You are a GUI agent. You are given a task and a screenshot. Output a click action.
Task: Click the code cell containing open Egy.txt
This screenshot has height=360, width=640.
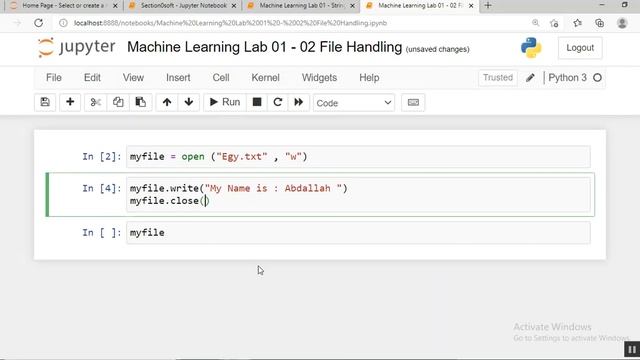358,156
